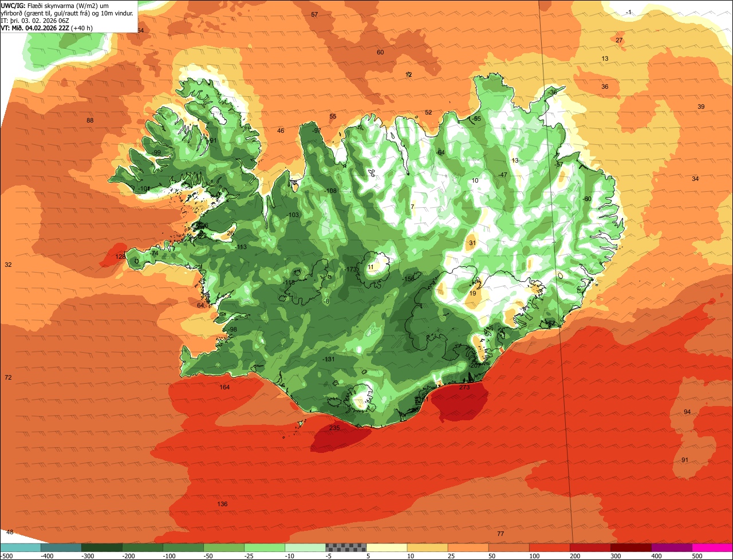Select the pale green -10 legend swatch
The image size is (733, 560).
pyautogui.click(x=305, y=547)
